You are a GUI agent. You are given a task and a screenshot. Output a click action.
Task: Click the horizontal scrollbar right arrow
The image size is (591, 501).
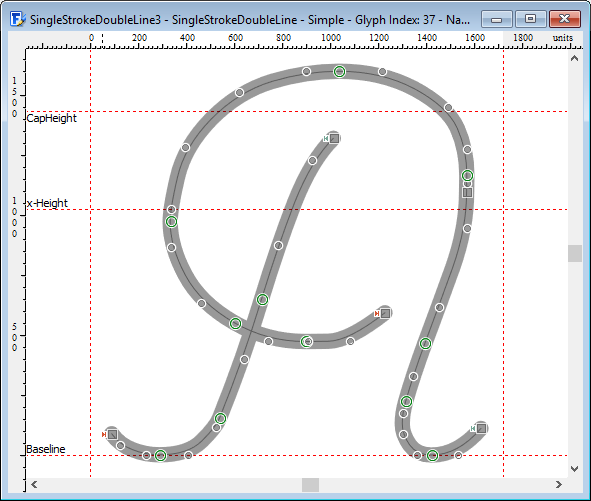[x=559, y=484]
